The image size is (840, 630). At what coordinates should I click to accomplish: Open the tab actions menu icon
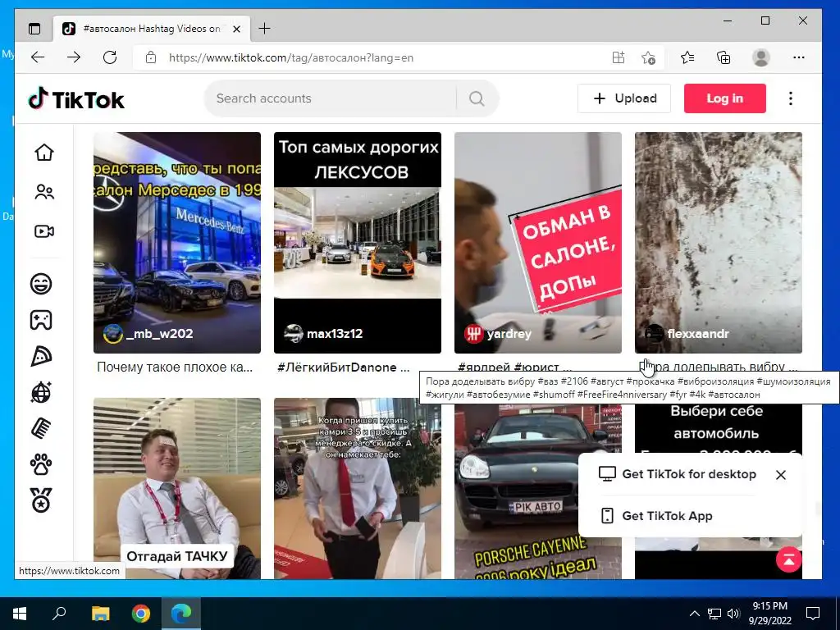coord(34,29)
